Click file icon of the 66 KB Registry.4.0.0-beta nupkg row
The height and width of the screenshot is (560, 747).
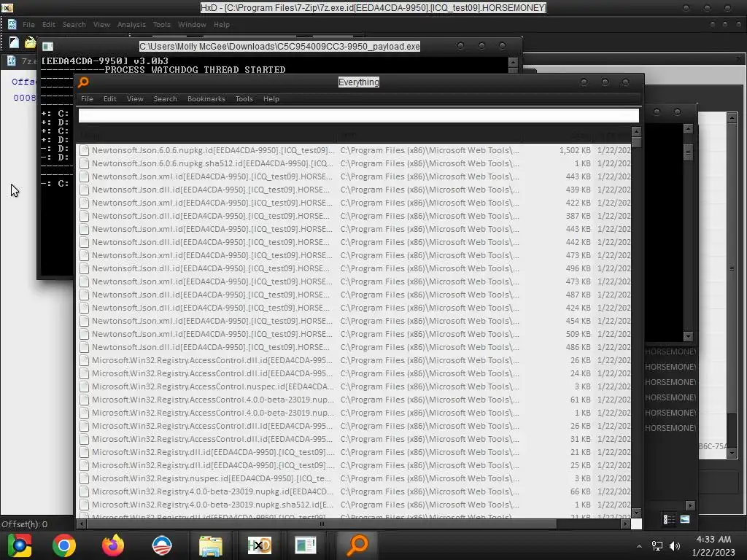[85, 491]
